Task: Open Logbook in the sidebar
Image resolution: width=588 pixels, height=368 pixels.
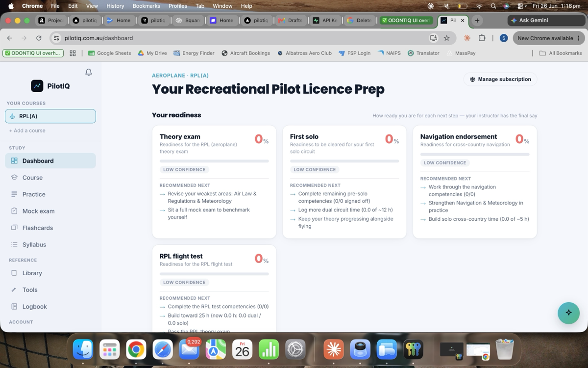Action: (x=50, y=306)
